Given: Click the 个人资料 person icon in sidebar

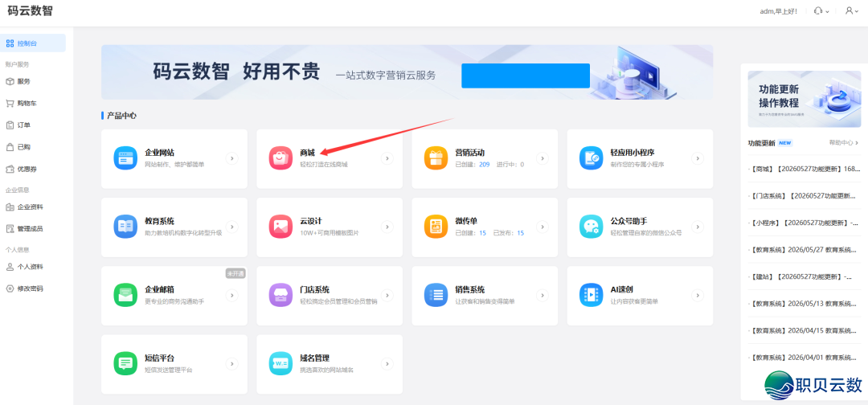Looking at the screenshot, I should pyautogui.click(x=10, y=267).
